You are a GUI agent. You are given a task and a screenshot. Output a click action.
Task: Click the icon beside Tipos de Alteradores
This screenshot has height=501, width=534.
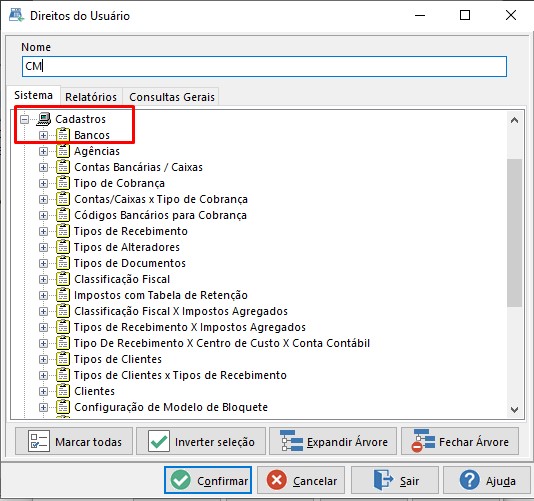(x=63, y=247)
